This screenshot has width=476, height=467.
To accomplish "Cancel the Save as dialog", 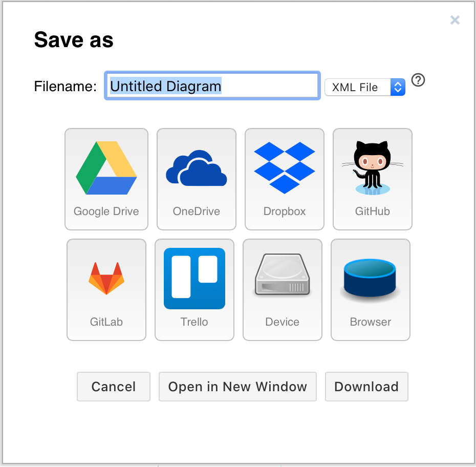I will point(113,387).
